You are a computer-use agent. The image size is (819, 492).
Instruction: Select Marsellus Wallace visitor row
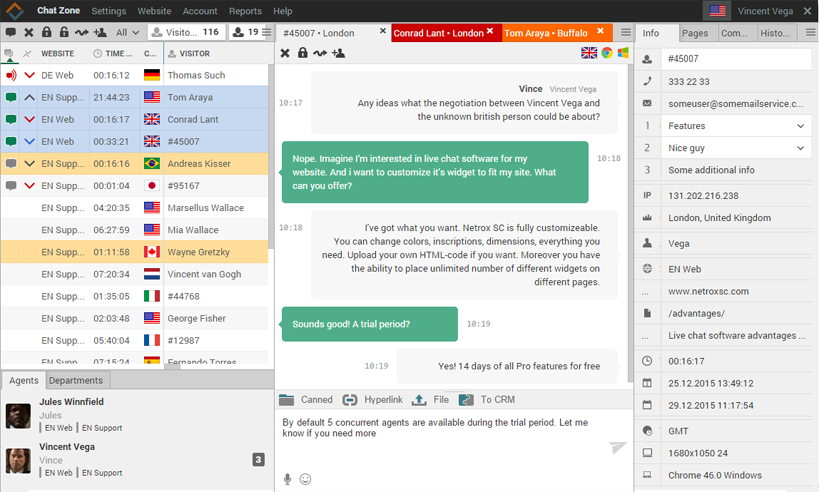[x=135, y=208]
